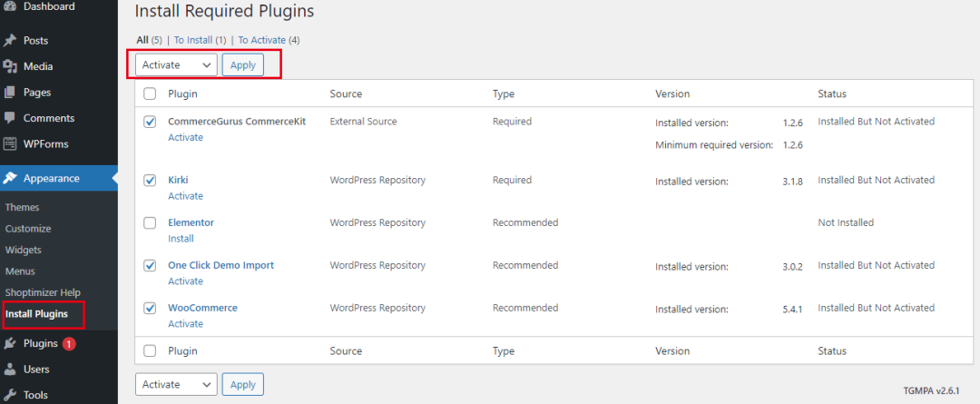The image size is (980, 404).
Task: Open the Customize submenu item
Action: pos(28,229)
